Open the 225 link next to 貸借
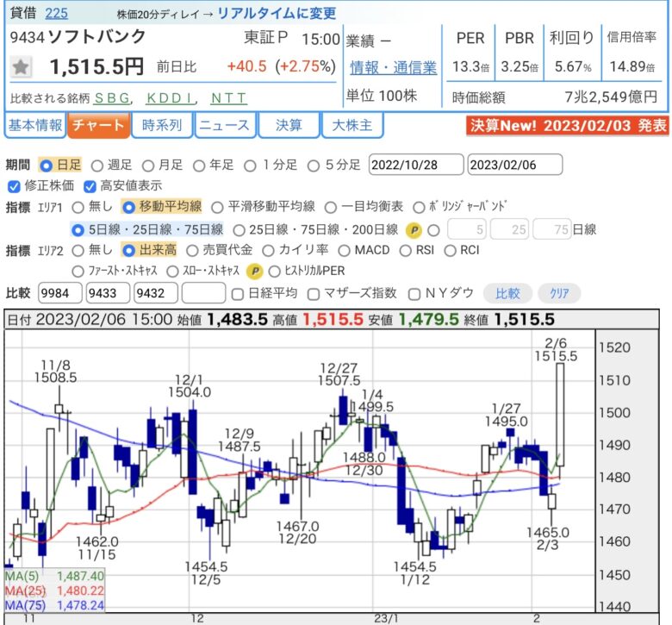The height and width of the screenshot is (625, 672). coord(56,13)
